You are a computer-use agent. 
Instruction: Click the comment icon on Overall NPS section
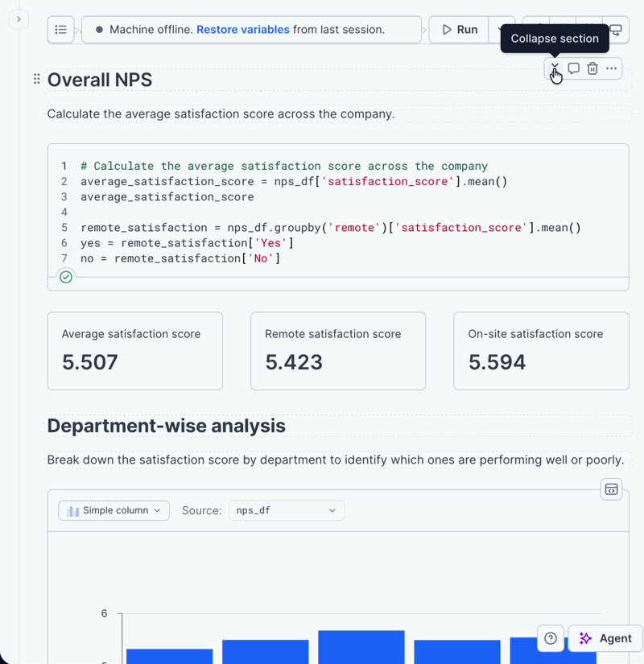[x=574, y=68]
